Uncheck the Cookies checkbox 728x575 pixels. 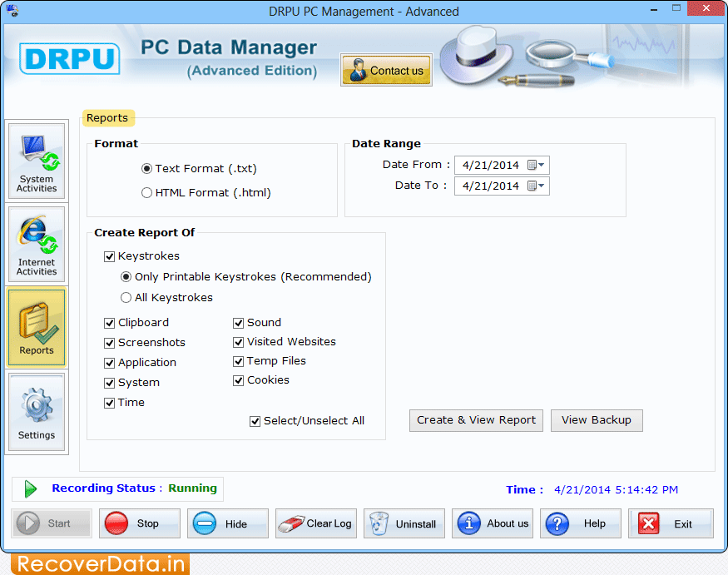point(239,380)
